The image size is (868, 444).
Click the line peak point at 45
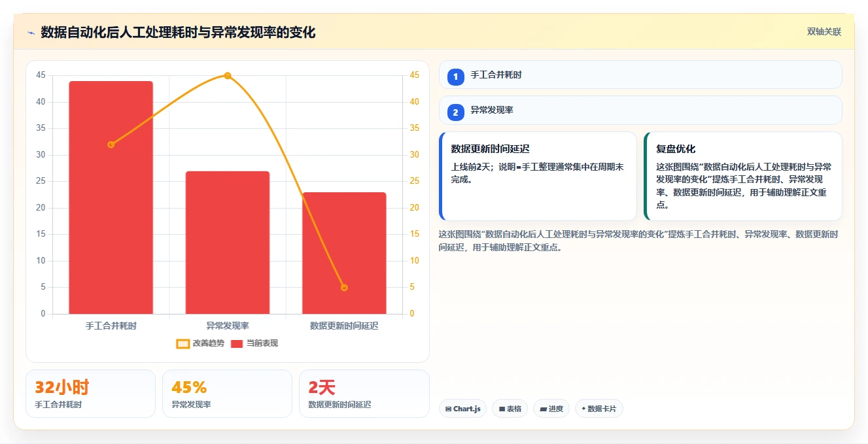(228, 76)
